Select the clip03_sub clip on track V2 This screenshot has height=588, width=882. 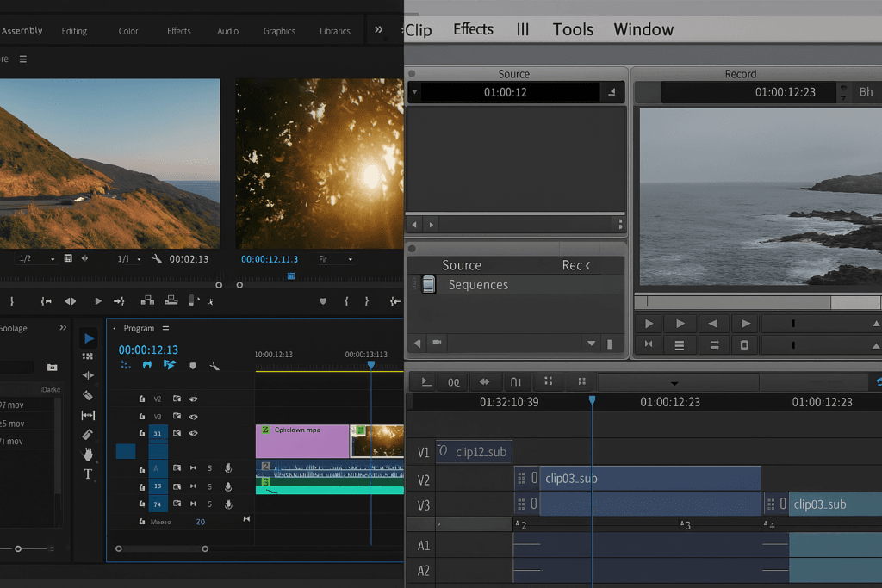point(646,478)
